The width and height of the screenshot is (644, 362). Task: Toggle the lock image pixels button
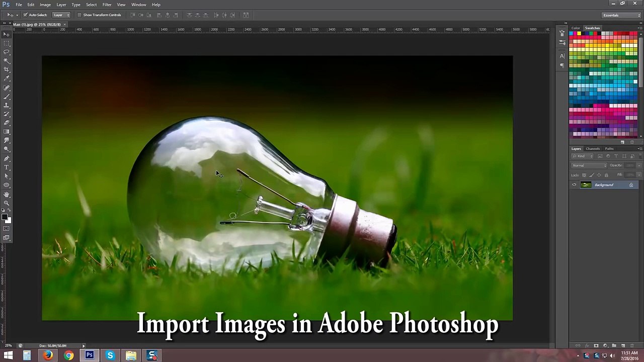[x=591, y=175]
